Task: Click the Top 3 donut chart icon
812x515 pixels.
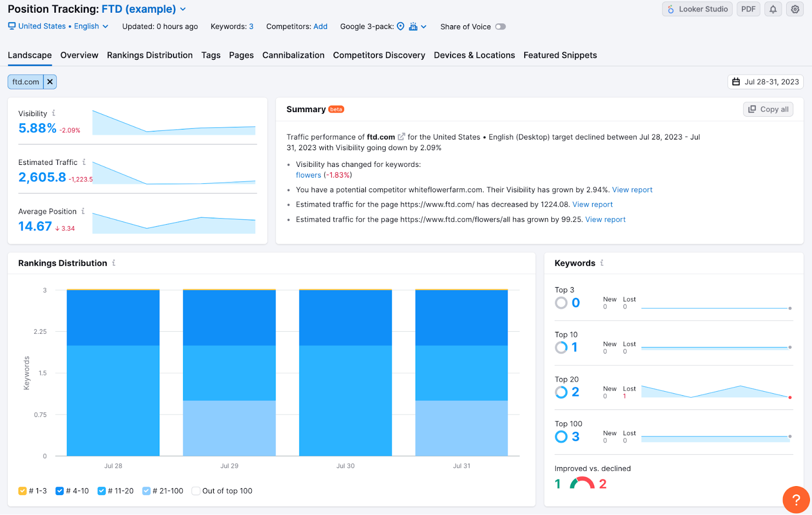Action: (561, 303)
